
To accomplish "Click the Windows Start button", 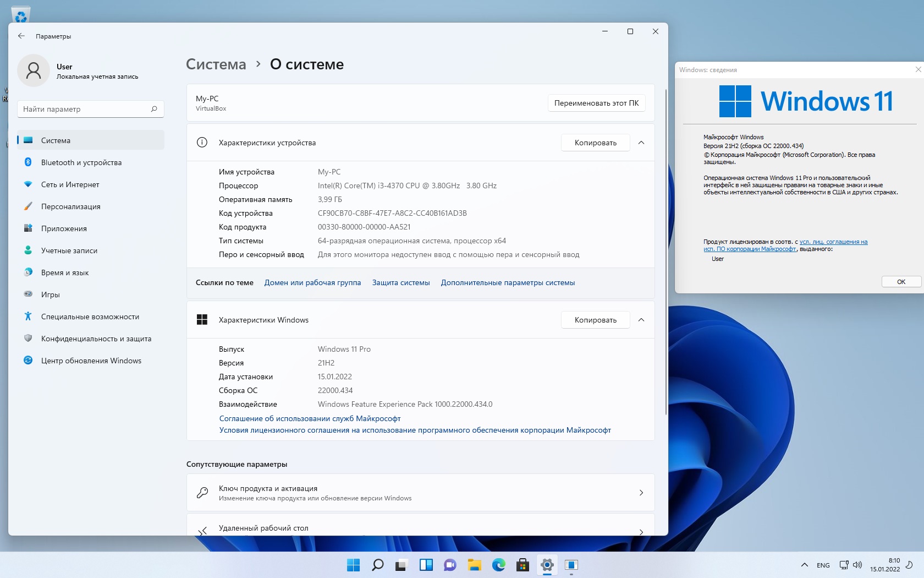I will [353, 565].
